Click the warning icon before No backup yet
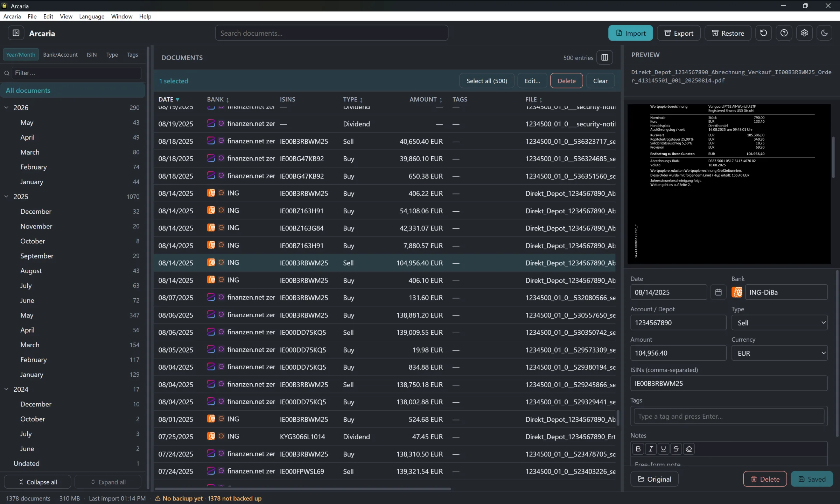 tap(158, 498)
